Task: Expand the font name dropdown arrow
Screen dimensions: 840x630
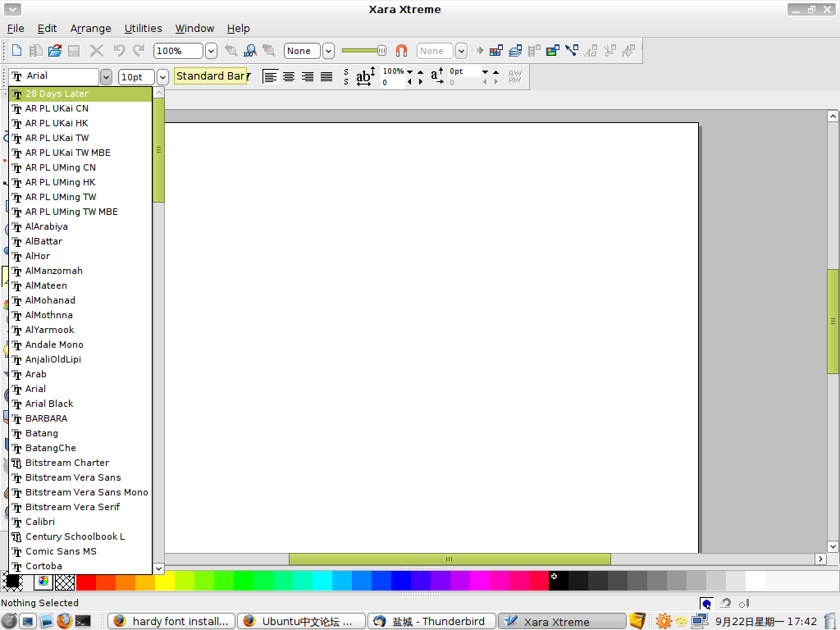Action: (106, 77)
